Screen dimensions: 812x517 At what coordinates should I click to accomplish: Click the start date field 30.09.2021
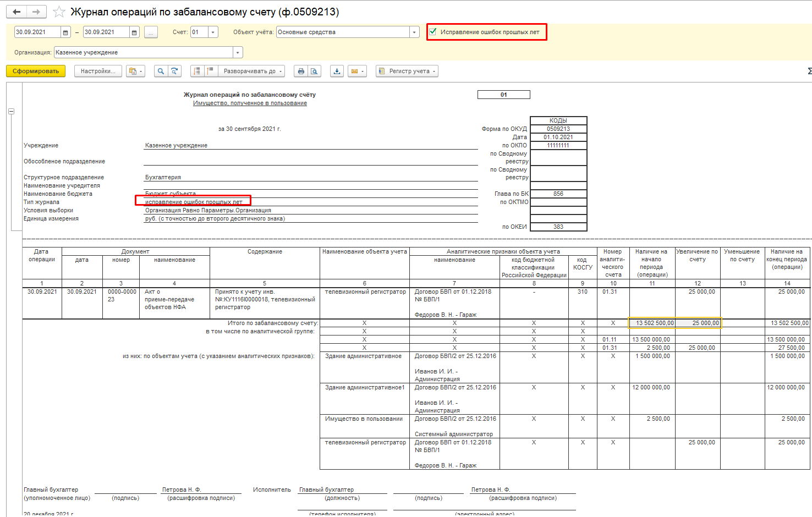(37, 32)
